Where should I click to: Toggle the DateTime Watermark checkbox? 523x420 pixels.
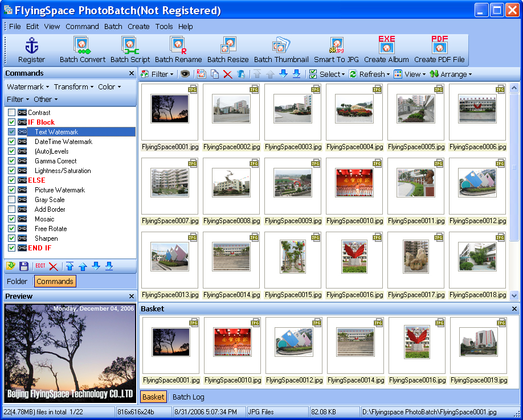(x=11, y=142)
